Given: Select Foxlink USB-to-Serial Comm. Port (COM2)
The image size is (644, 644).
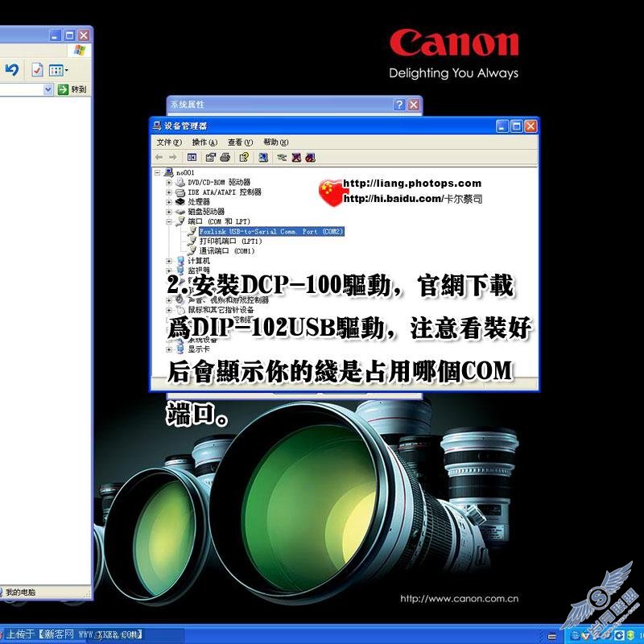Looking at the screenshot, I should [271, 232].
